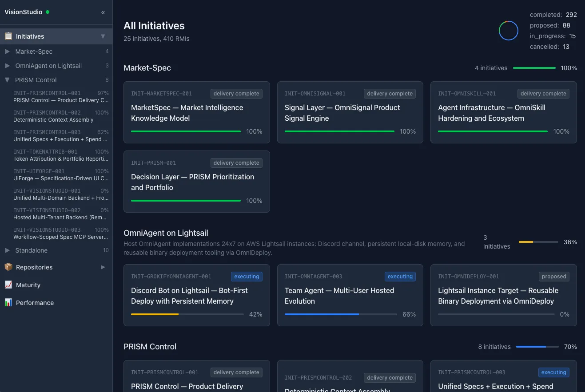This screenshot has height=392, width=585.
Task: Click the Lightsail Instance Target 0% progress bar
Action: click(496, 314)
